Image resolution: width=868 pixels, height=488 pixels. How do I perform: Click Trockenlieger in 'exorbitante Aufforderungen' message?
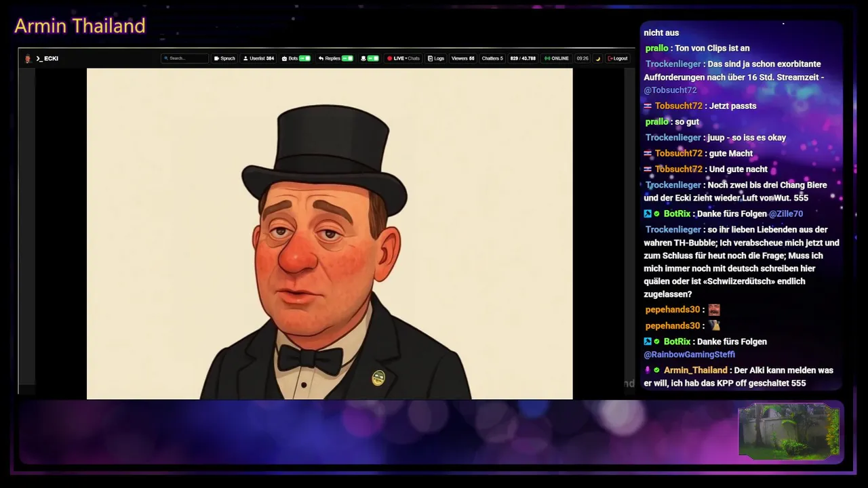673,64
